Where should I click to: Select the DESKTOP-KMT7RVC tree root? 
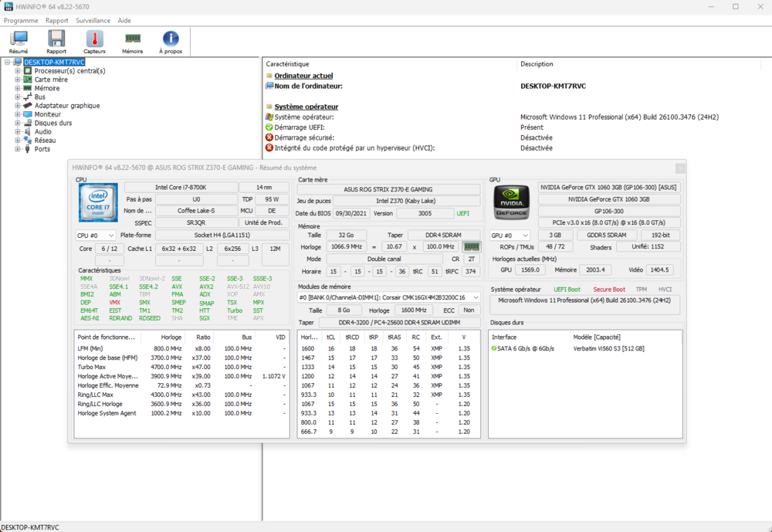coord(54,62)
